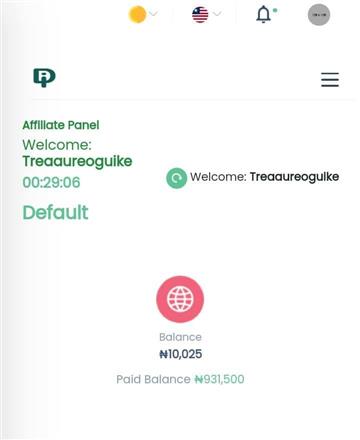Click the bold Treaaureoguike name beside refresh icon

(294, 177)
